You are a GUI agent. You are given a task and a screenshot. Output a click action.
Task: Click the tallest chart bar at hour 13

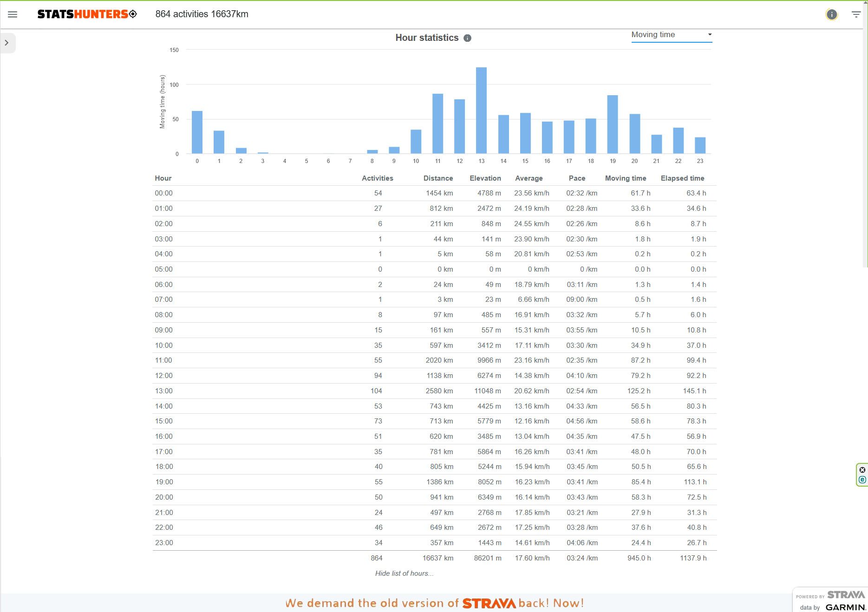(x=481, y=111)
